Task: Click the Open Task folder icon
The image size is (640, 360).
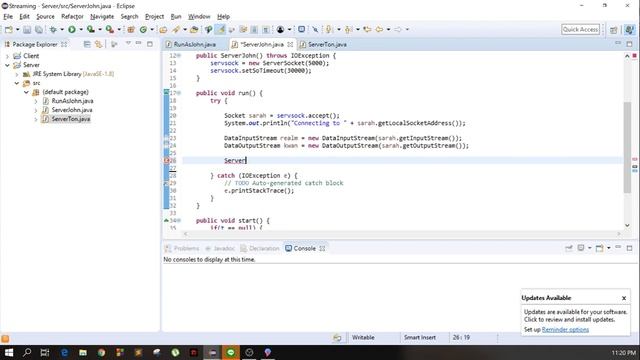Action: click(194, 29)
